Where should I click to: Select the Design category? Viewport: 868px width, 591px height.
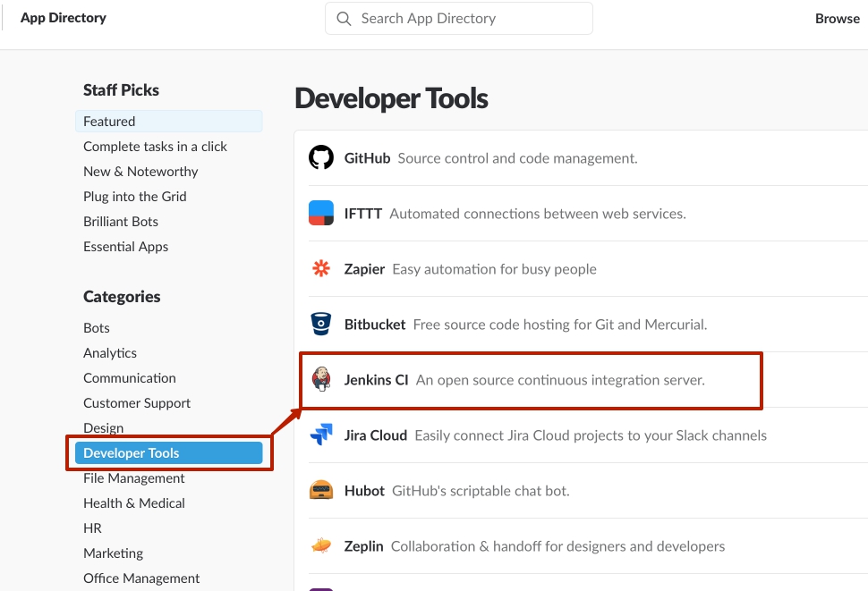[104, 428]
